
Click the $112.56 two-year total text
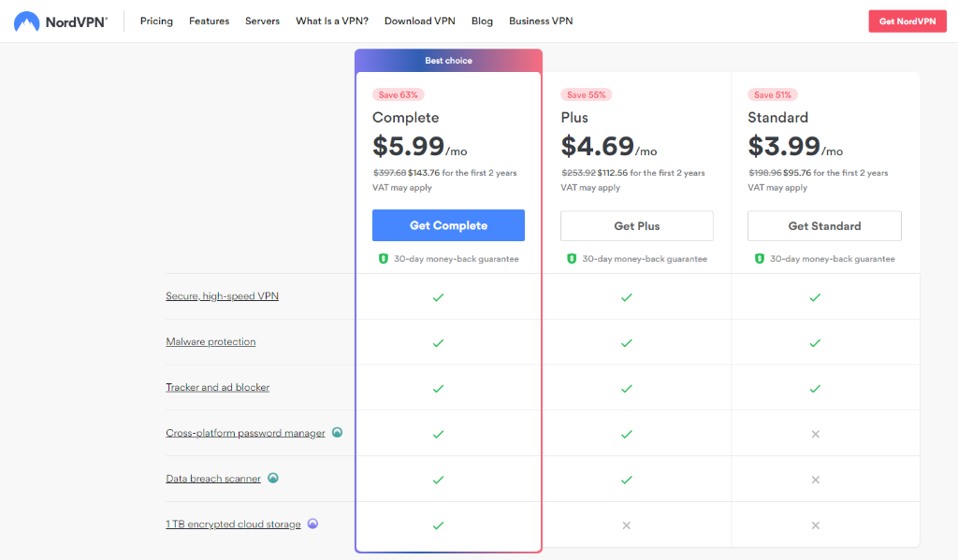(x=613, y=173)
